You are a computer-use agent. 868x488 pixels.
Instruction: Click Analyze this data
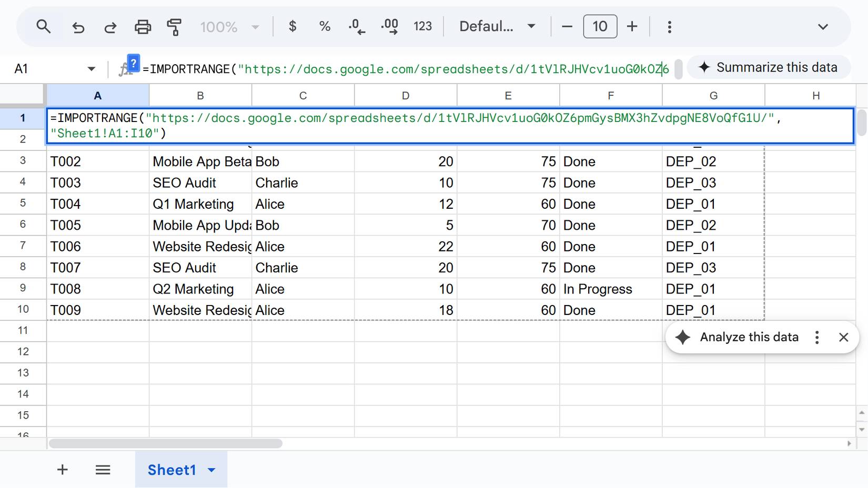coord(749,337)
